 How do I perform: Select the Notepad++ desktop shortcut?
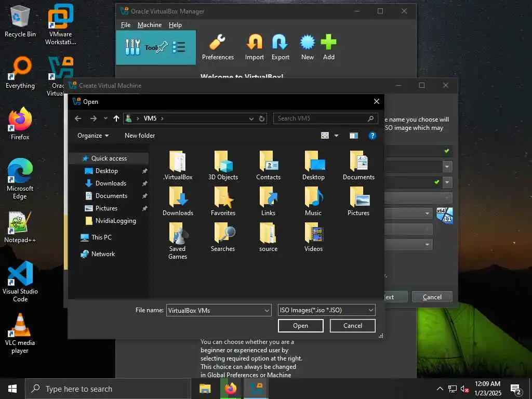(x=20, y=228)
